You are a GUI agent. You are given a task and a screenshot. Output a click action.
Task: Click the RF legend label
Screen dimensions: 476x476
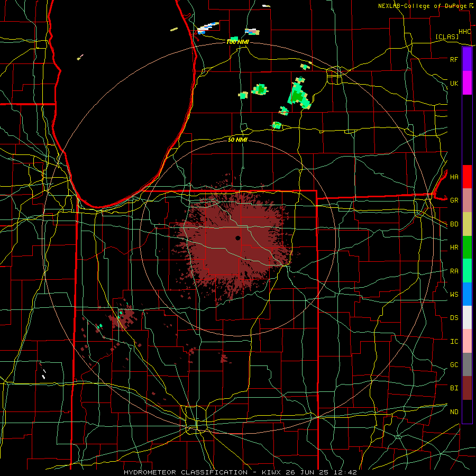click(x=454, y=59)
